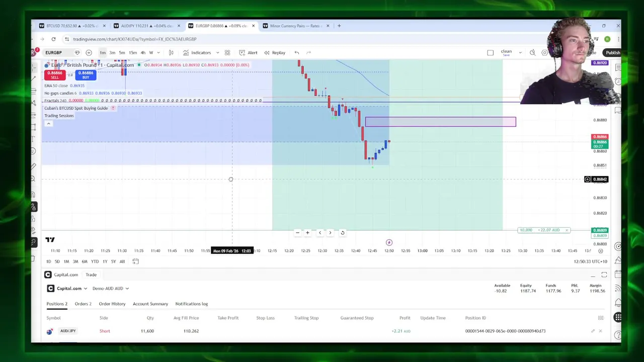
Task: Edit the AUD/JPY position pencil icon
Action: (593, 331)
